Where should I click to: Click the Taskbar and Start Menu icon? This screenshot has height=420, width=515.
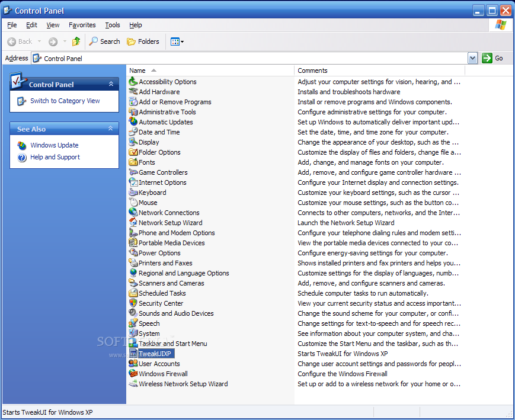[133, 344]
